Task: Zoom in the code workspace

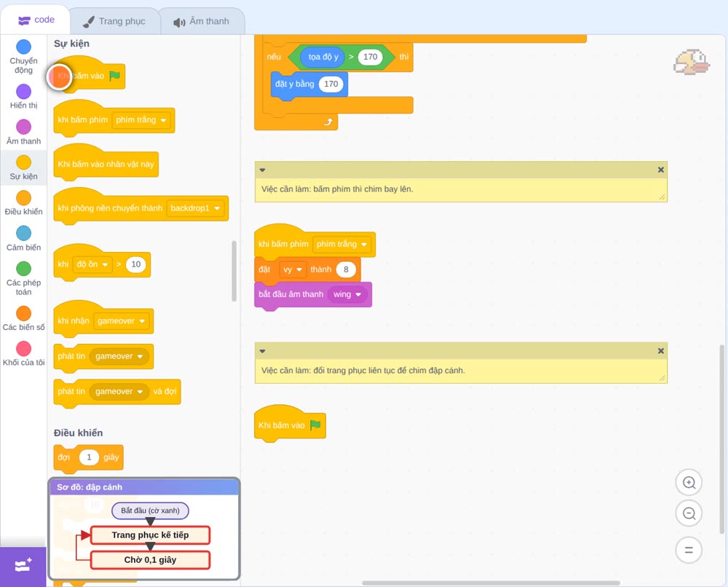Action: coord(689,483)
